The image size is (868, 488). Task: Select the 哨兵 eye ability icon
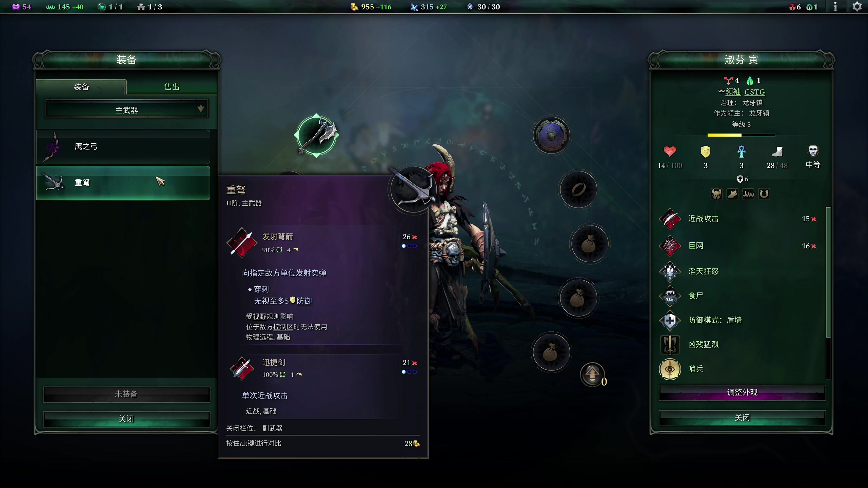(670, 369)
